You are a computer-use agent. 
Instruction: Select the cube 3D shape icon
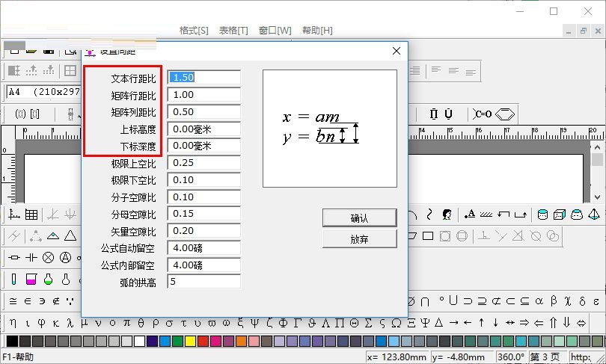coord(559,215)
